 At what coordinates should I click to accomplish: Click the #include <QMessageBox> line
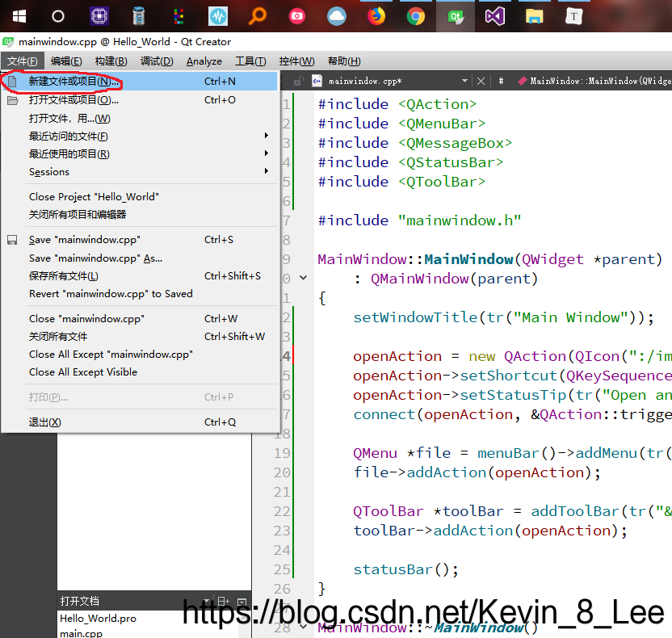click(x=415, y=143)
